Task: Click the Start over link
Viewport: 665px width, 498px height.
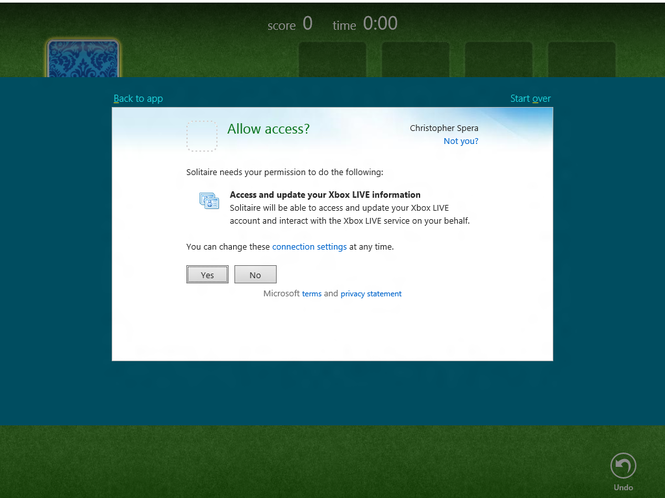Action: pos(530,98)
